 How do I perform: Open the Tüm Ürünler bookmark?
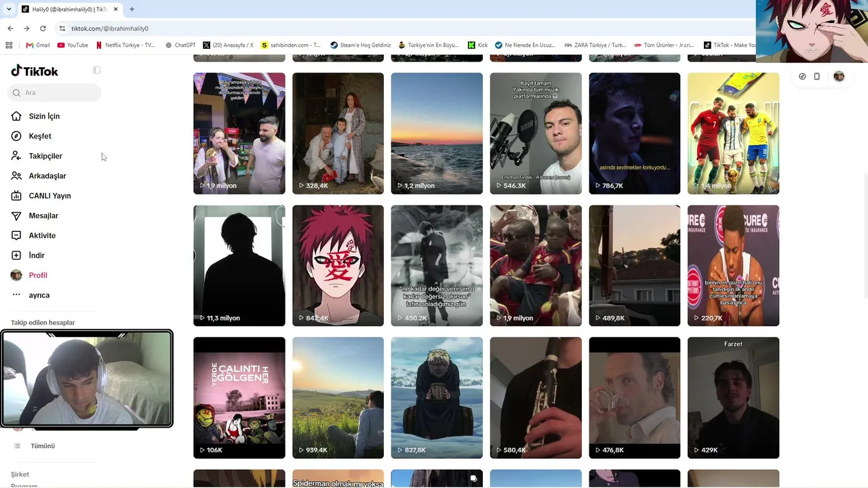pyautogui.click(x=664, y=45)
